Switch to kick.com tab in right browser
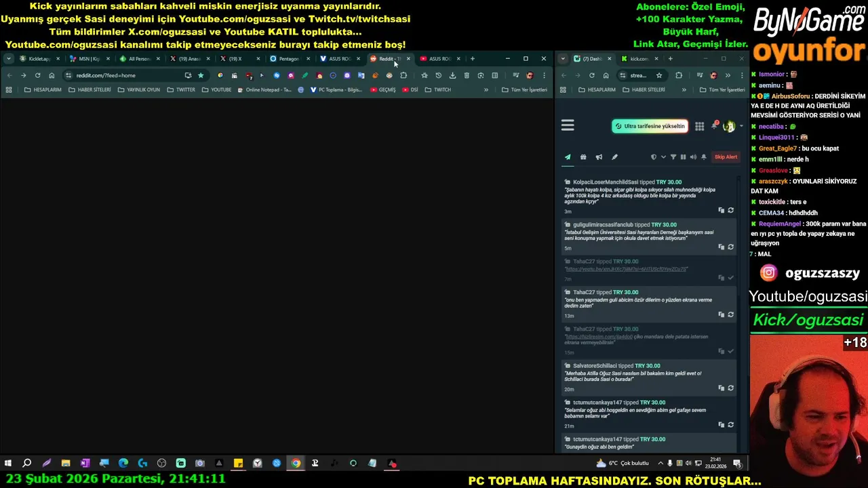Image resolution: width=868 pixels, height=488 pixels. 638,59
